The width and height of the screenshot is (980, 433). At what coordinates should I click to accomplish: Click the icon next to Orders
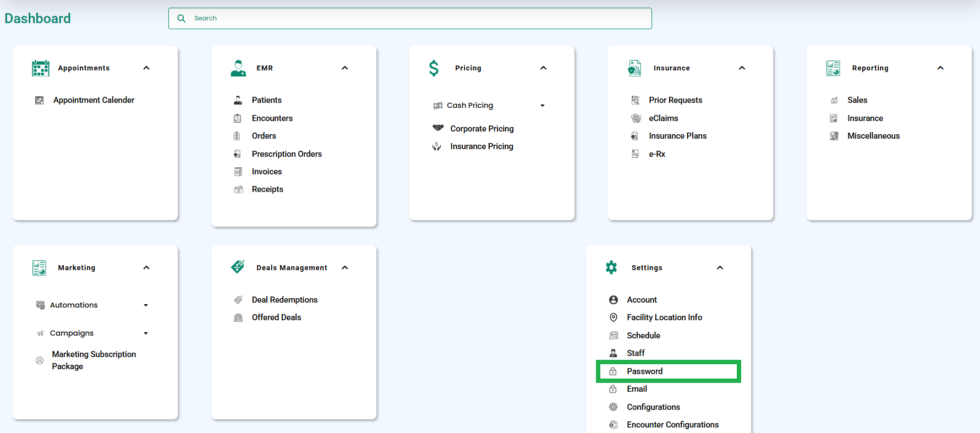(x=237, y=136)
